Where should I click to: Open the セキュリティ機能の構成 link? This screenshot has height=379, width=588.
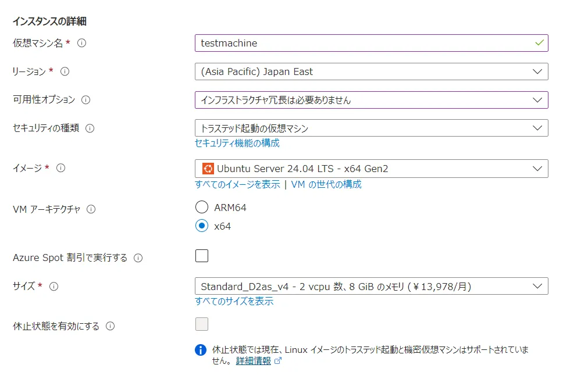coord(237,143)
